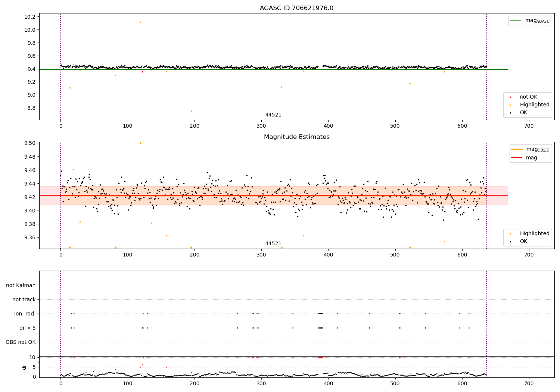Click the 'not Kalman' axis label
Viewport: 560px width, 392px height.
pos(21,285)
